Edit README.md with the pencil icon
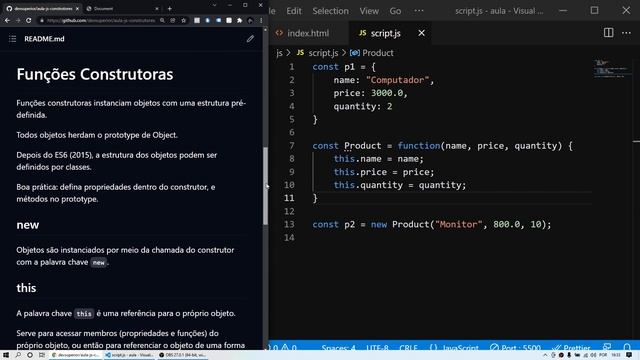The width and height of the screenshot is (640, 360). coord(250,39)
